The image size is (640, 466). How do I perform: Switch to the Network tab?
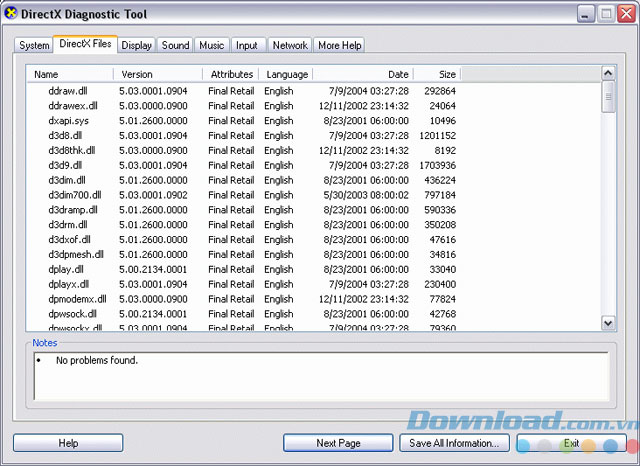pos(290,45)
